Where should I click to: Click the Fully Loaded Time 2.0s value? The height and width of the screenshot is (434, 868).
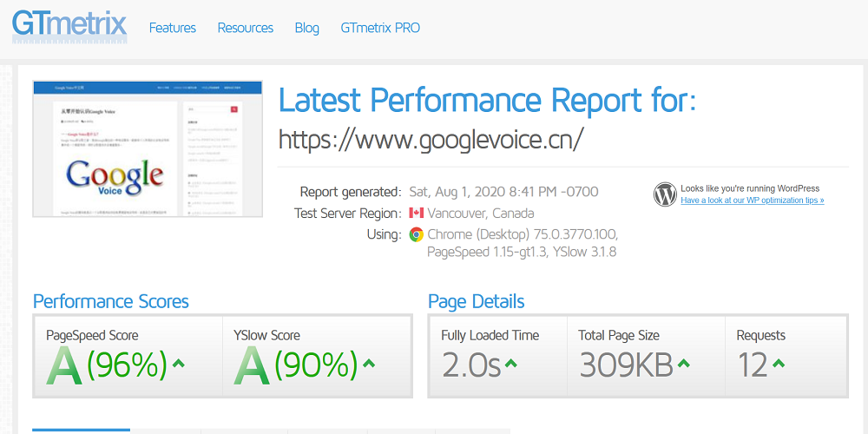[470, 366]
